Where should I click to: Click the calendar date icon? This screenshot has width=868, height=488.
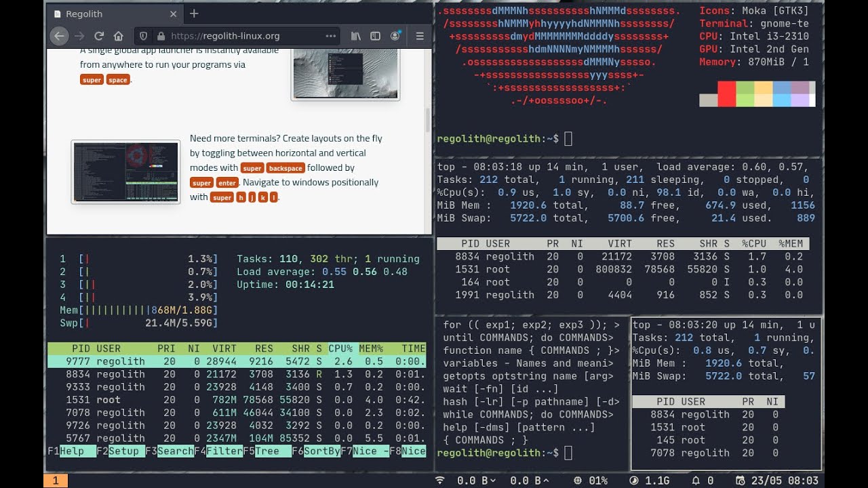pyautogui.click(x=741, y=481)
